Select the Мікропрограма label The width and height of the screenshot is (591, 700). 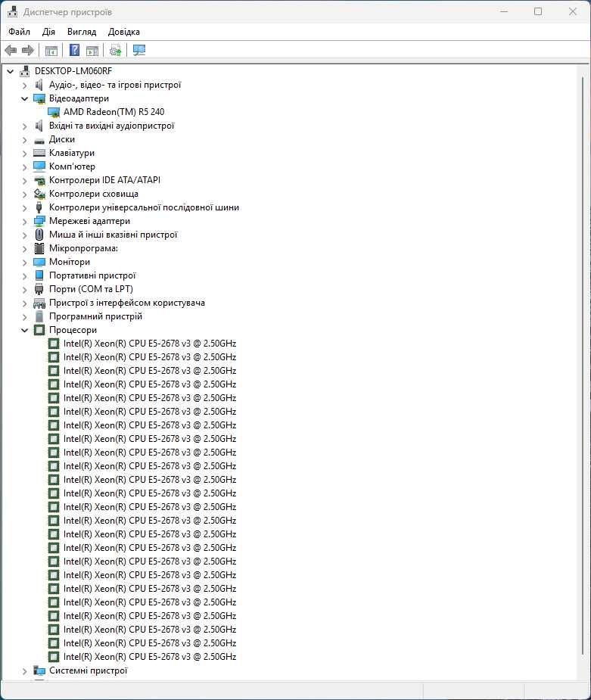click(x=83, y=248)
